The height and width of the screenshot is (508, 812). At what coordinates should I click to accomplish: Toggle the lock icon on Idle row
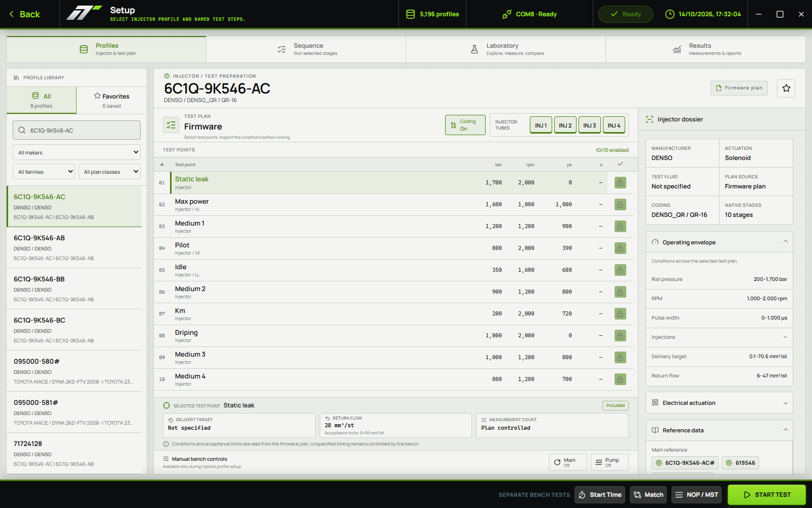[x=620, y=270]
